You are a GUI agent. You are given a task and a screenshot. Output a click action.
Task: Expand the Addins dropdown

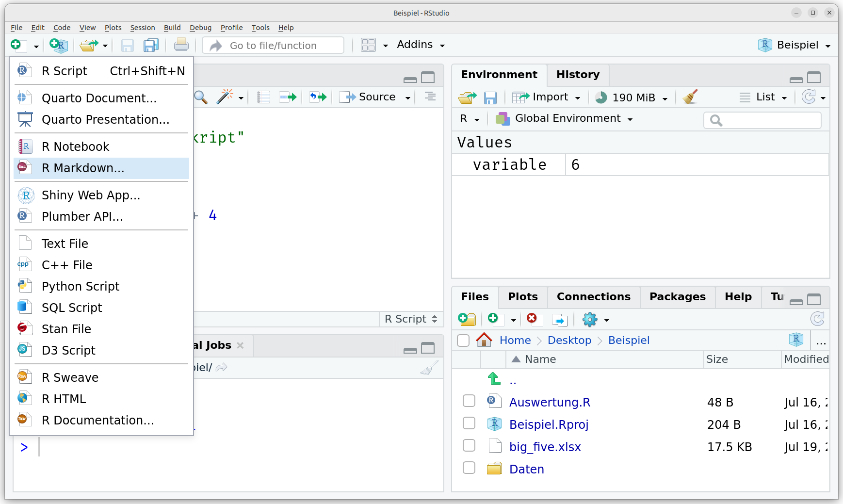pos(421,45)
